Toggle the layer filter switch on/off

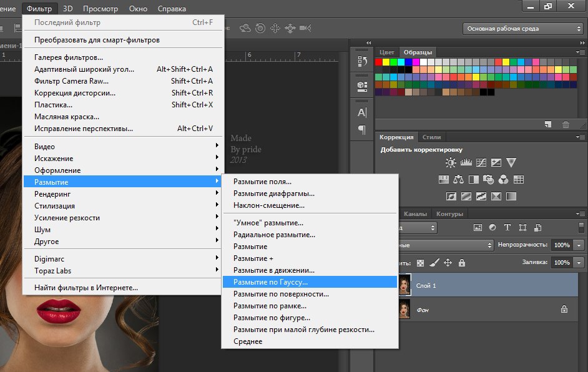581,228
